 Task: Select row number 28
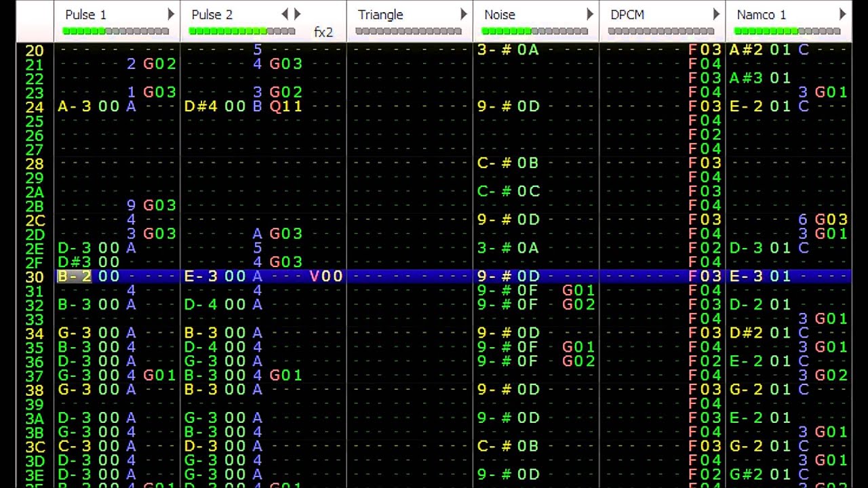(x=35, y=163)
